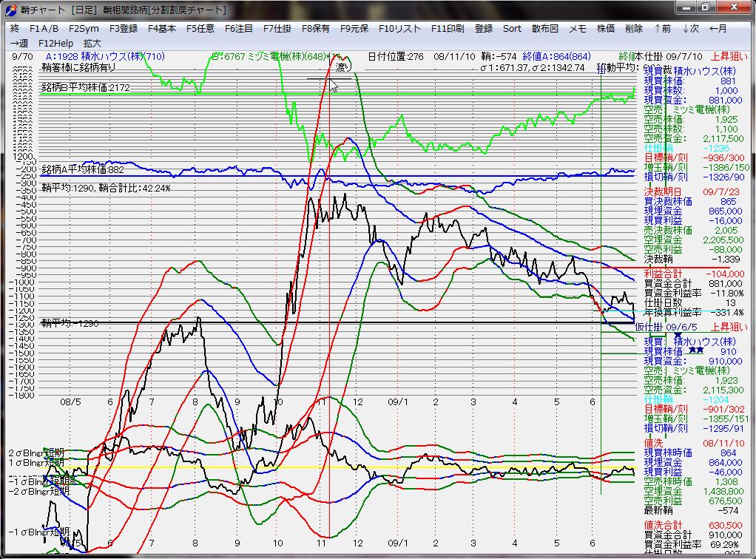756x559 pixels.
Task: Click the A:1928 積水ハウス(株) header text
Action: pyautogui.click(x=106, y=56)
